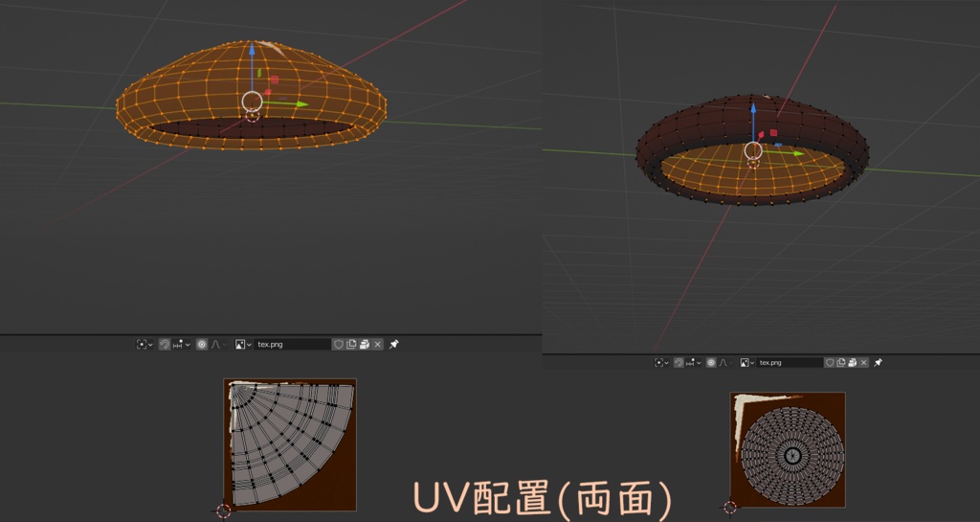Screen dimensions: 980x522
Task: Click tex.png name field in right UV editor
Action: click(790, 363)
